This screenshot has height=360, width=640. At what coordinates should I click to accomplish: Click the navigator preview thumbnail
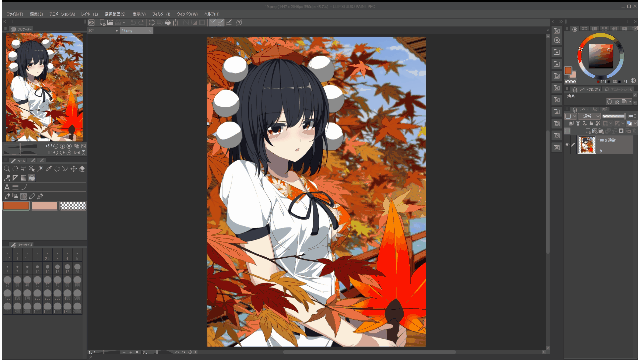[x=44, y=87]
